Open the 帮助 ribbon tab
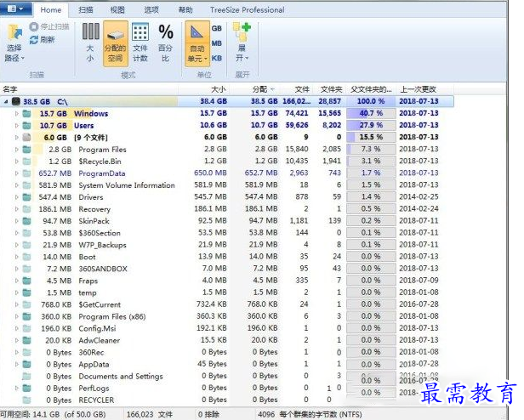Viewport: 524px width, 420px height. point(185,10)
